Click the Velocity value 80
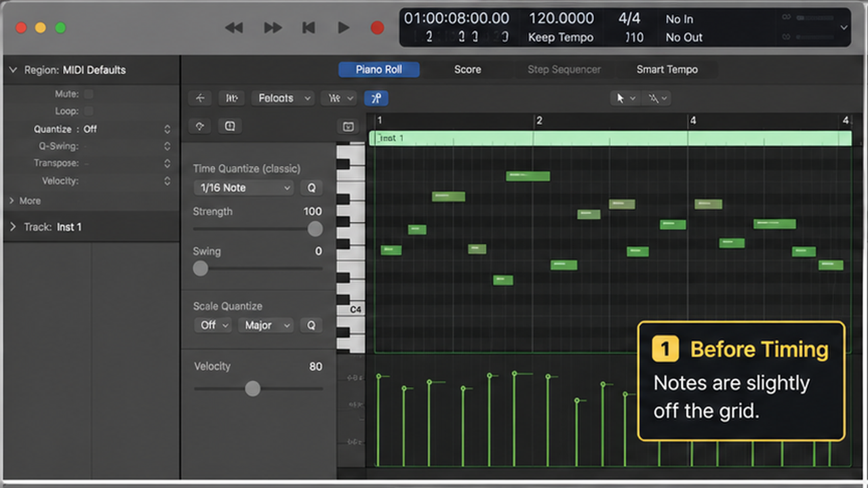 (316, 367)
